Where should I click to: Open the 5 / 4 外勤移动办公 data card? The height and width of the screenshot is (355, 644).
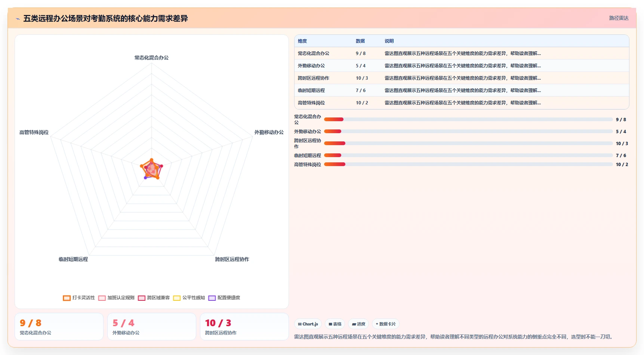coord(152,327)
